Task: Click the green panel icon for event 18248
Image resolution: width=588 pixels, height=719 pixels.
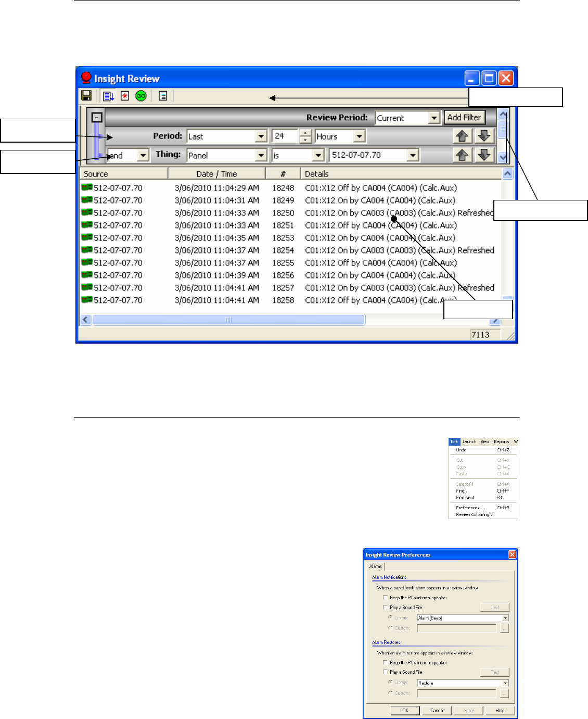Action: tap(87, 187)
